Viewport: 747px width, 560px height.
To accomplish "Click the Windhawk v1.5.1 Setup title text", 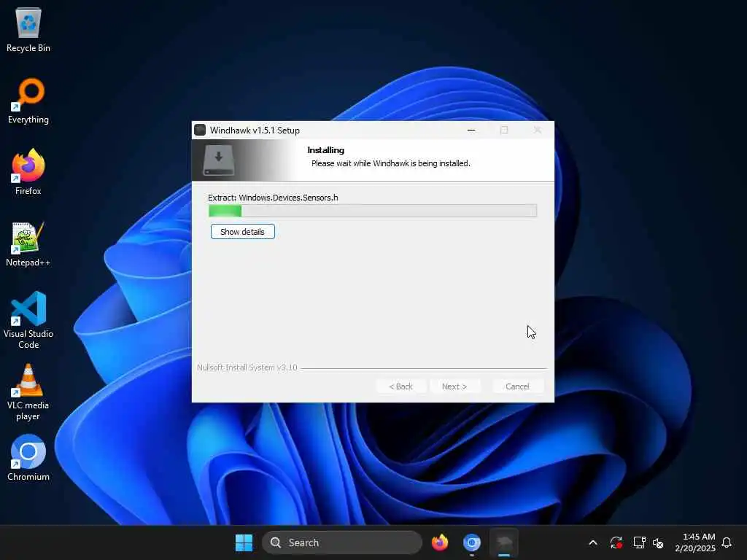I will [x=255, y=131].
